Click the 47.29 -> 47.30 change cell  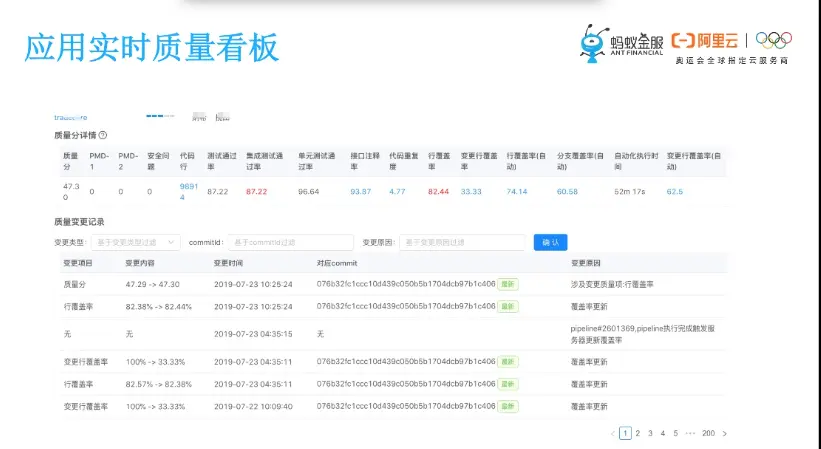pos(152,284)
